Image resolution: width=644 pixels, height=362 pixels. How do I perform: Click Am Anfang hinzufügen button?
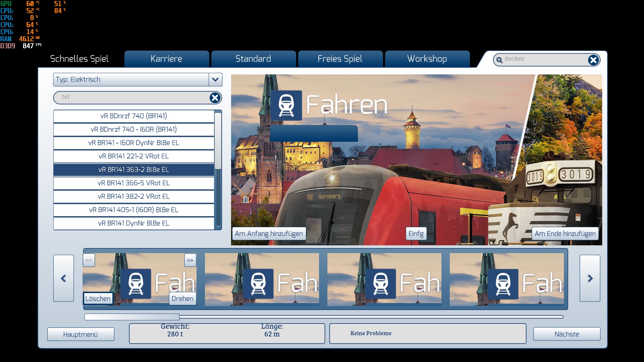(269, 234)
